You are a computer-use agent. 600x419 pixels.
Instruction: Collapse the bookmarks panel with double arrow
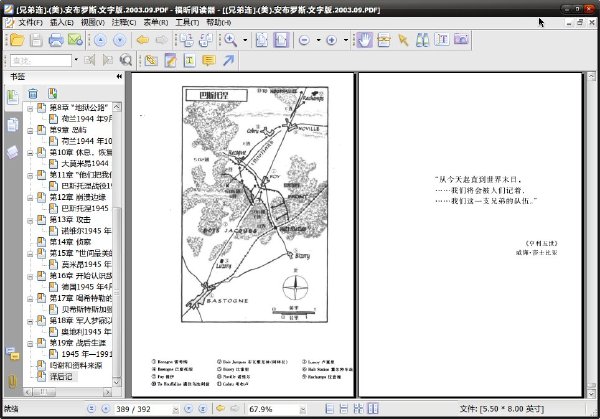(x=119, y=77)
